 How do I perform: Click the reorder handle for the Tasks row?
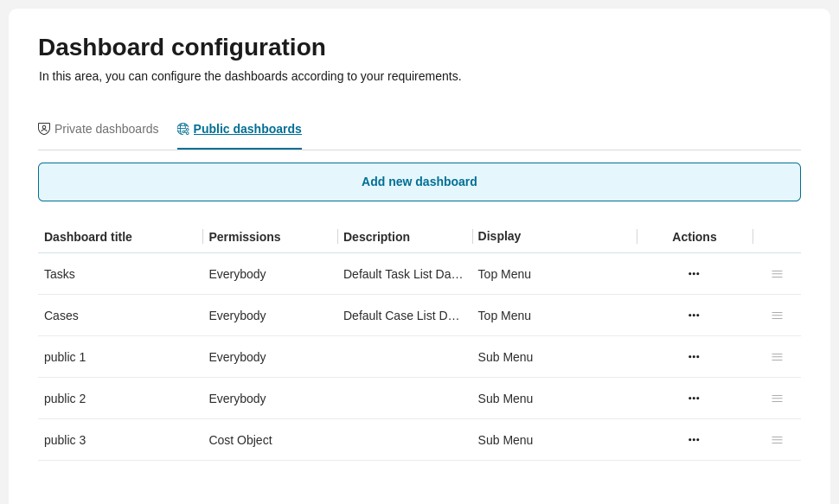pos(777,274)
